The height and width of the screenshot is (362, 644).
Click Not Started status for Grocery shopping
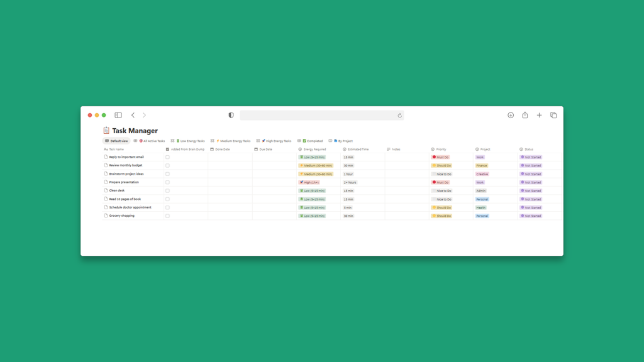pyautogui.click(x=531, y=216)
